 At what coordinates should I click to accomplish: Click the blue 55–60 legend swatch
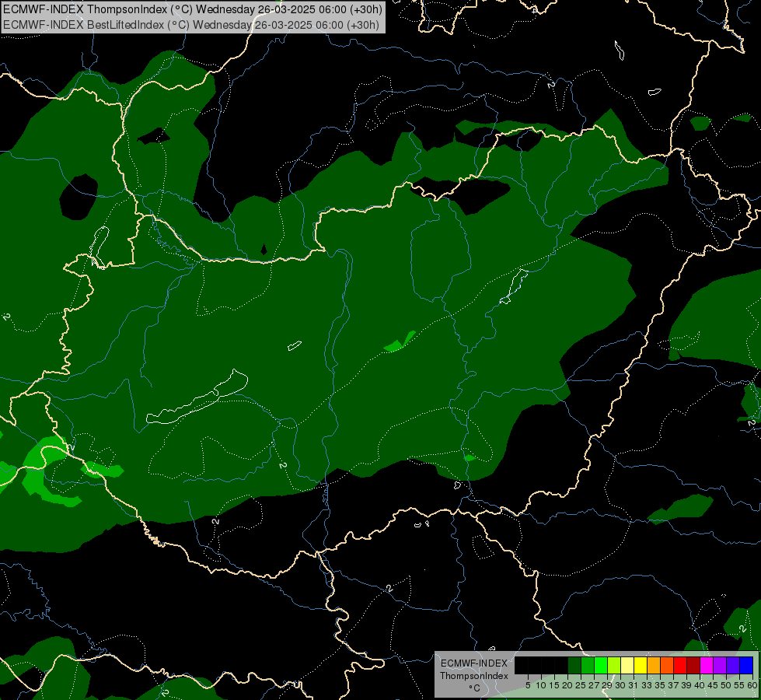coord(746,665)
